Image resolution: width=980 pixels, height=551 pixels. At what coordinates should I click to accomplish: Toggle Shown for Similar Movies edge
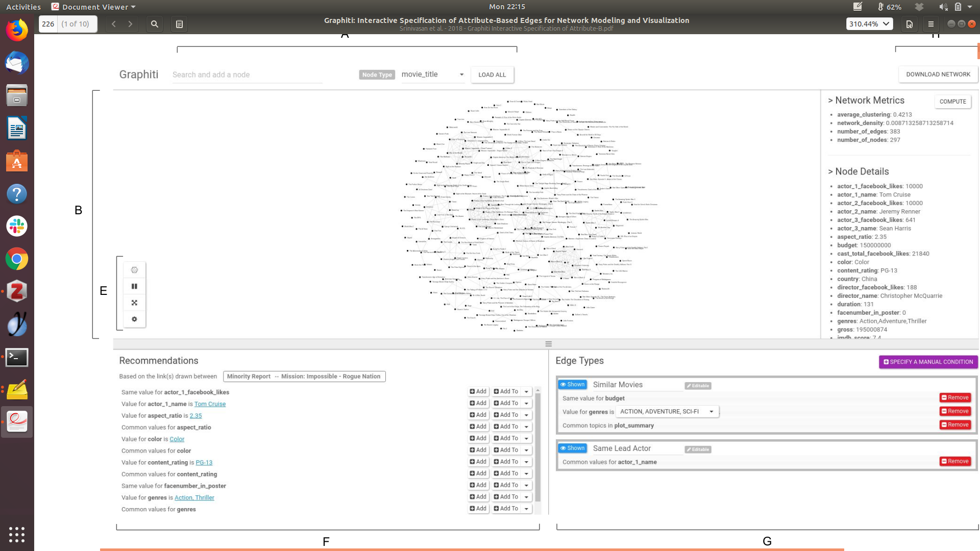(x=572, y=385)
